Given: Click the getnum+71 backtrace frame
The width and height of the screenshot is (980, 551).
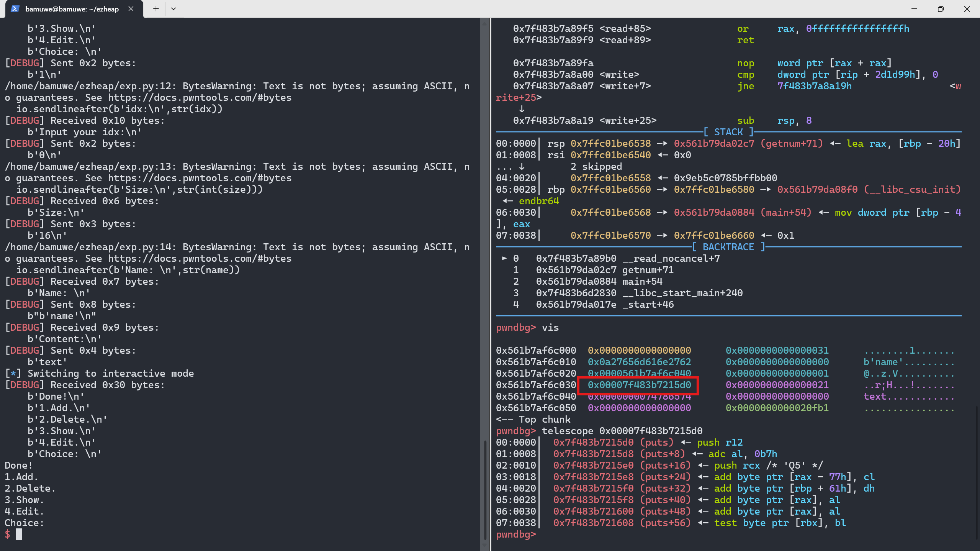Looking at the screenshot, I should coord(593,270).
